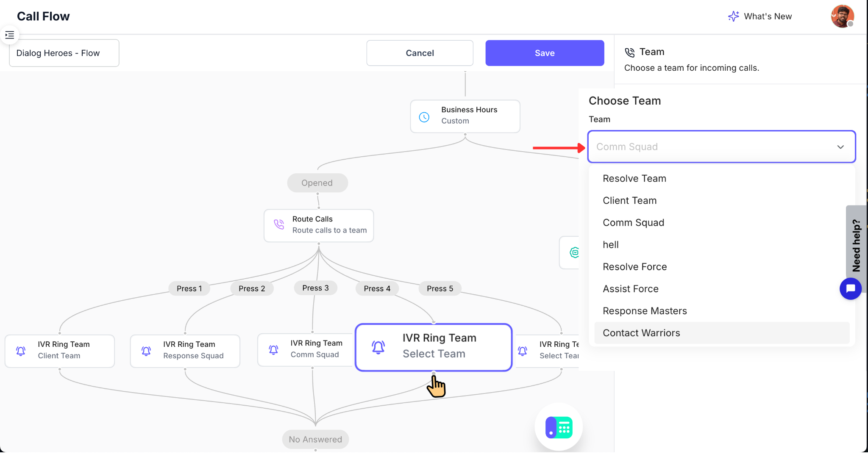
Task: Click the Team phone icon in panel header
Action: click(630, 53)
